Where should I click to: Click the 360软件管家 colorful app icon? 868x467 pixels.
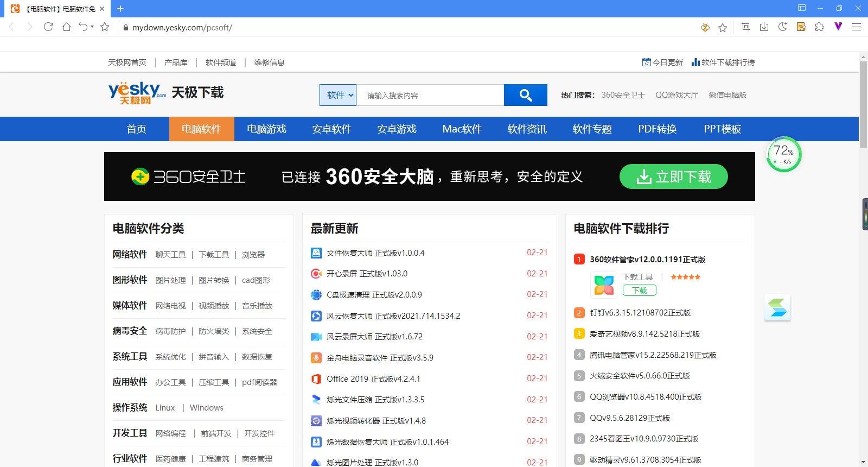pyautogui.click(x=604, y=285)
